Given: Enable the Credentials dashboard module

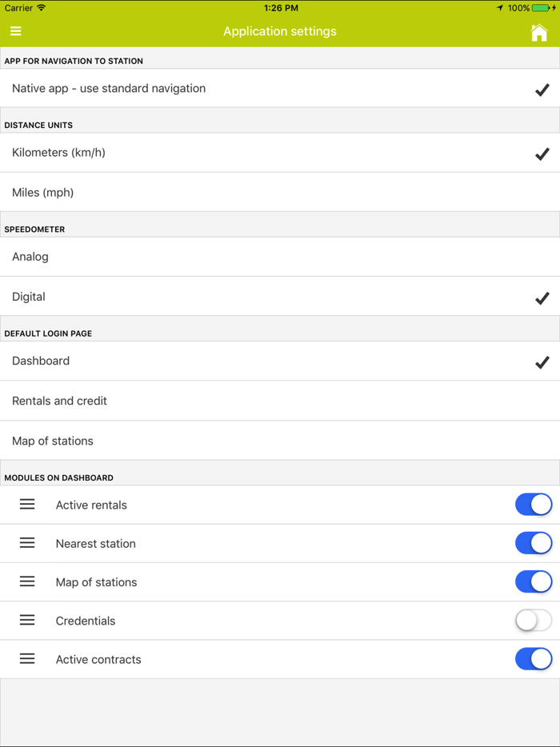Looking at the screenshot, I should (533, 620).
